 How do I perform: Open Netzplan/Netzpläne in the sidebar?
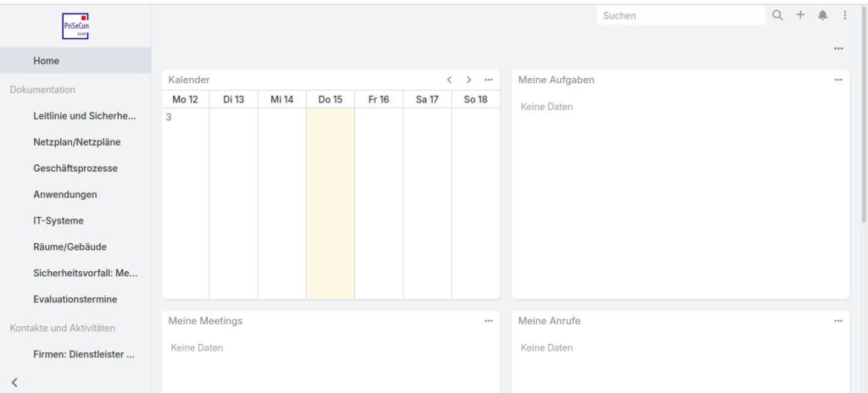[75, 141]
